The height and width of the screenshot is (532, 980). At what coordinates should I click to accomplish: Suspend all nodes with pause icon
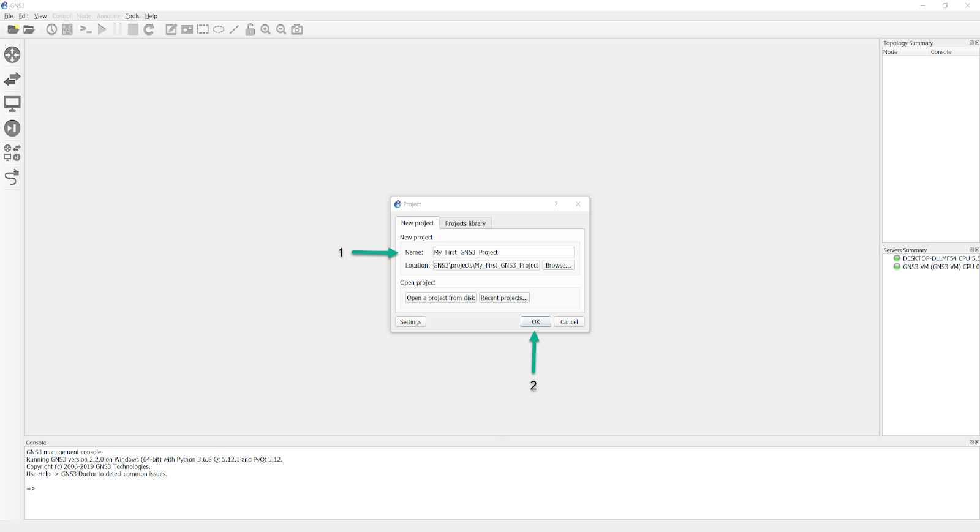117,29
